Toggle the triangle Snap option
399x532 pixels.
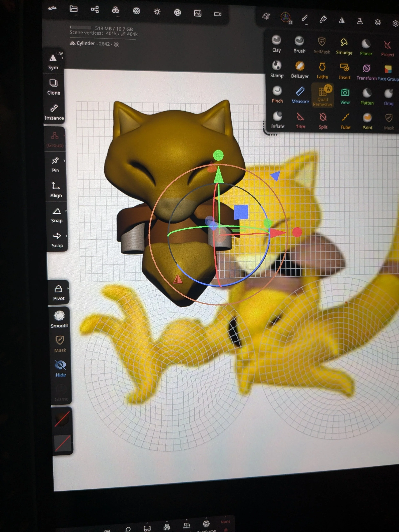[x=57, y=215]
